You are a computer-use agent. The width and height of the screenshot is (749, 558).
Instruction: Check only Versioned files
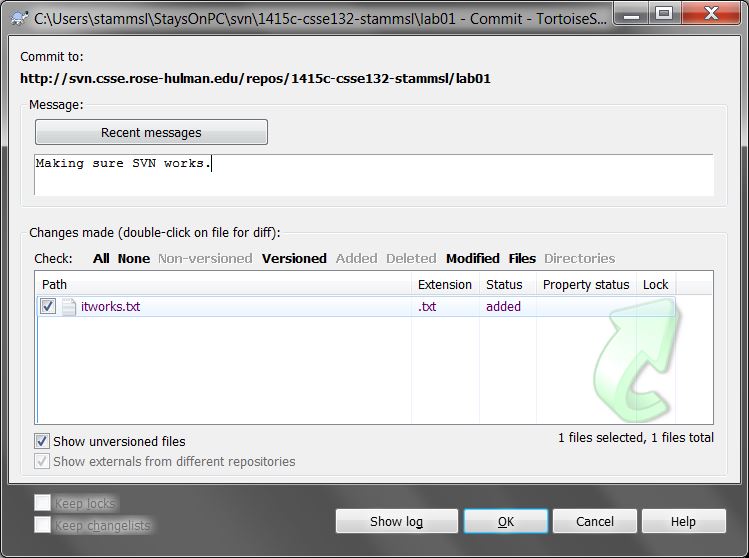click(294, 258)
